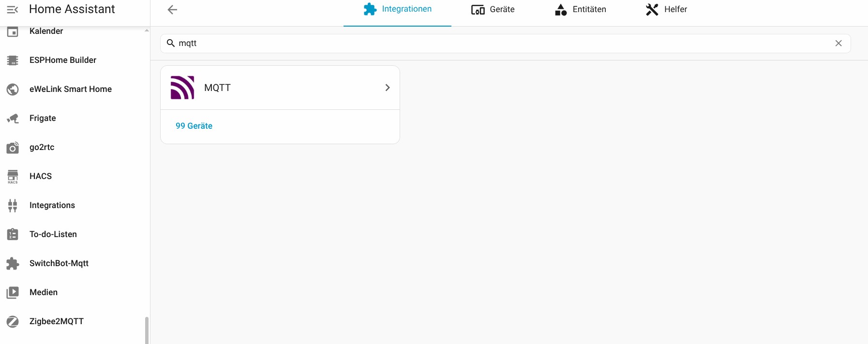Click the magnifier search icon
This screenshot has width=868, height=344.
pyautogui.click(x=171, y=43)
